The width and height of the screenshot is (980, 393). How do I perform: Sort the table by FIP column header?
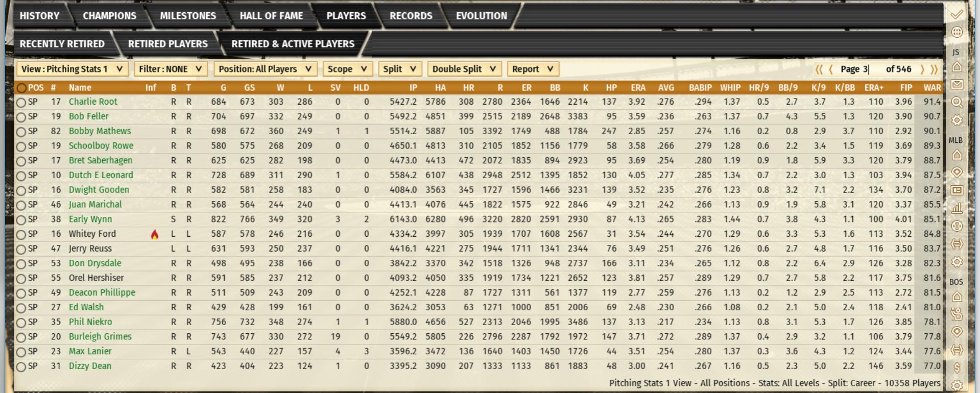[x=906, y=88]
